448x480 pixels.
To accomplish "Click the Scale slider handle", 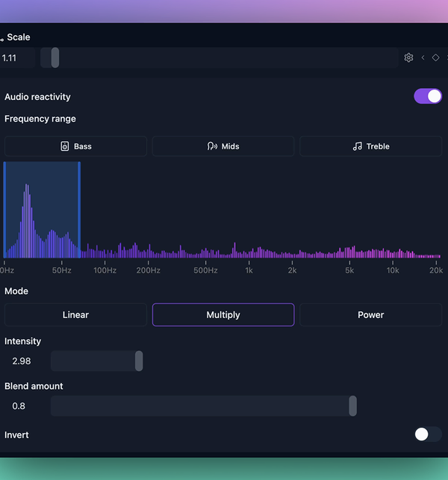I will (55, 57).
